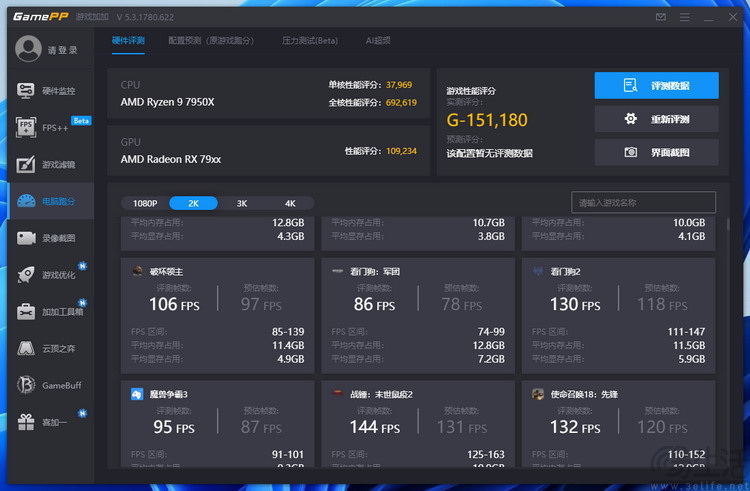The image size is (750, 491).
Task: Click FPS range 111-147 value
Action: coord(686,331)
